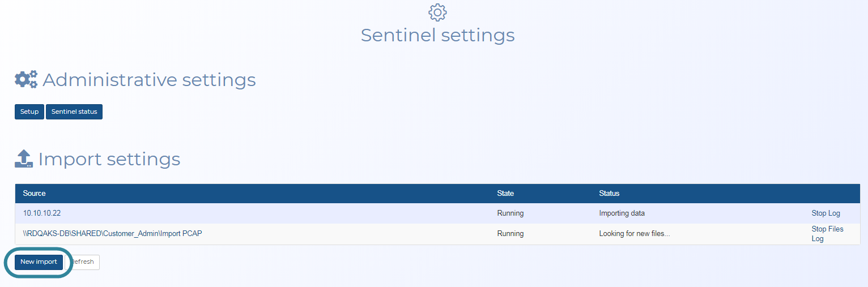Click the State column header

pyautogui.click(x=505, y=194)
